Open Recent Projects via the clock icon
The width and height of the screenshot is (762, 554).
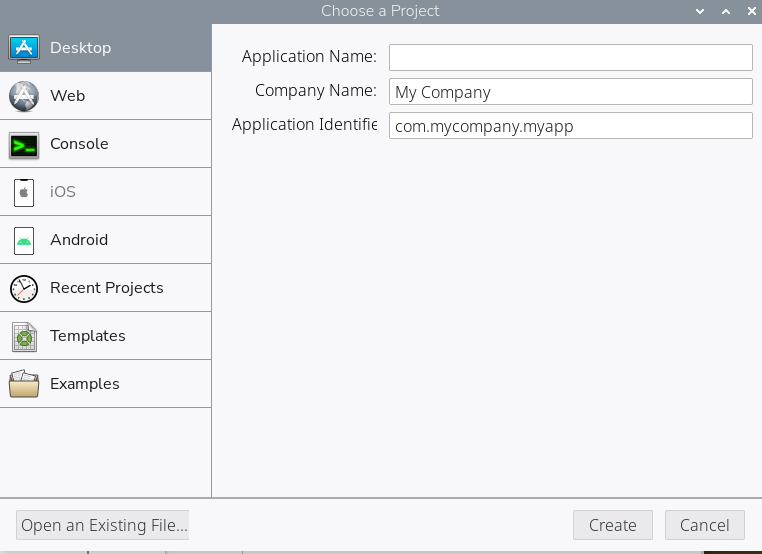pyautogui.click(x=24, y=288)
